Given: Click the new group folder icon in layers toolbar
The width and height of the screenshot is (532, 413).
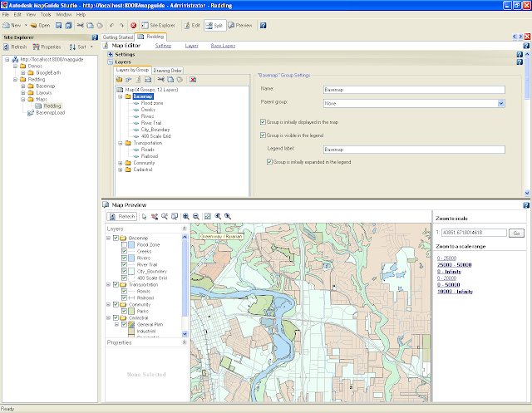Looking at the screenshot, I should (119, 80).
